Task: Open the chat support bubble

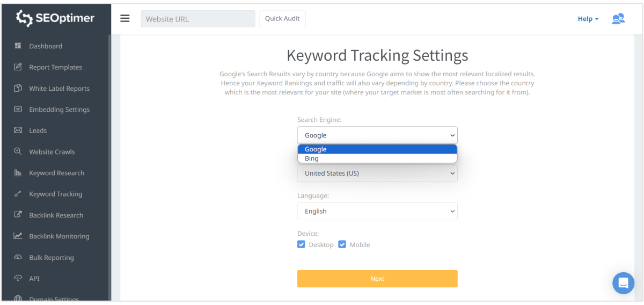Action: (x=623, y=282)
